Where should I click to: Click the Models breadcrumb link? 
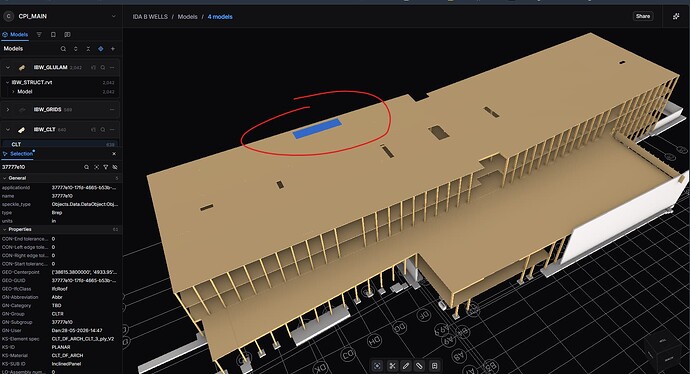187,17
